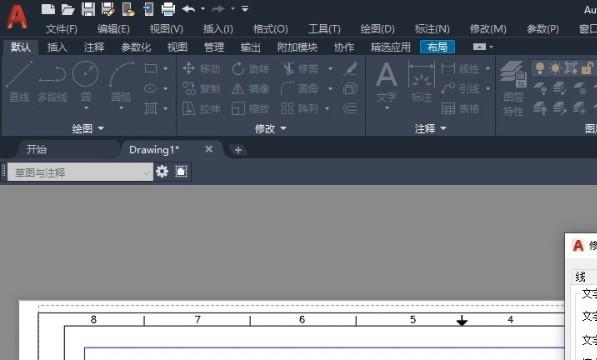Screen dimensions: 597x360
Task: Open the Tools (工具) menu
Action: (x=324, y=29)
